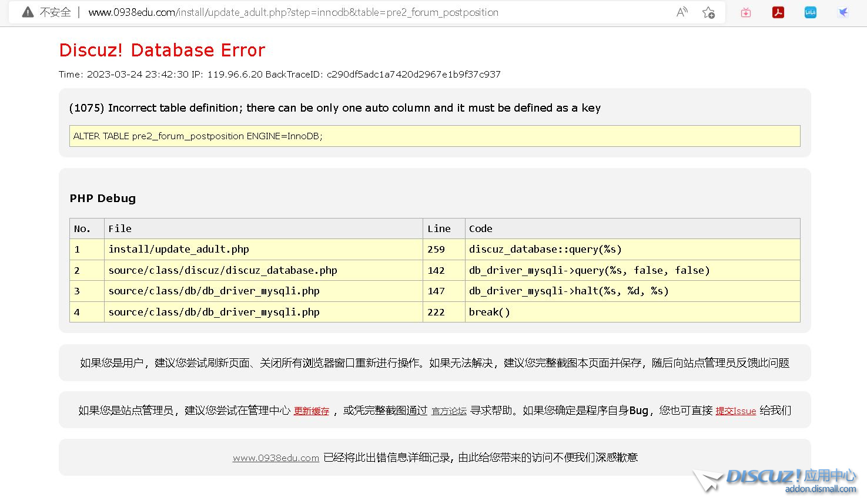Screen dimensions: 867x504
Task: Click the Read Aloud icon in address bar
Action: coord(682,12)
